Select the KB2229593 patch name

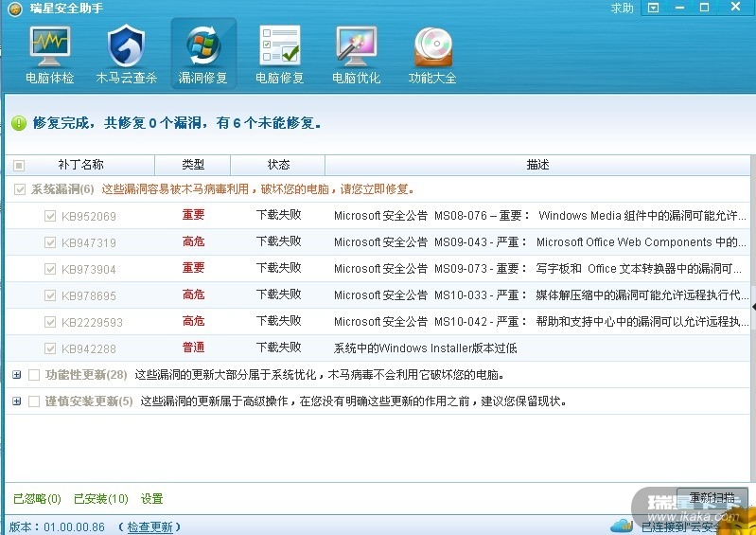click(x=92, y=322)
